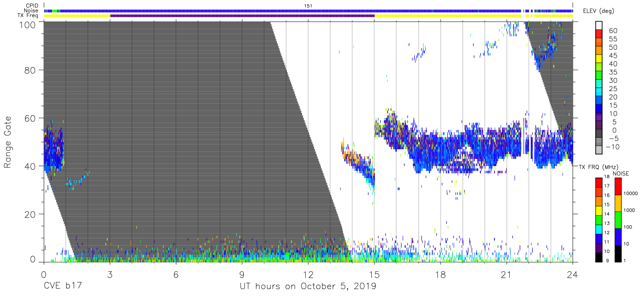Select the white top elevation colorbar swatch
Image resolution: width=644 pixels, height=297 pixels.
(x=599, y=26)
